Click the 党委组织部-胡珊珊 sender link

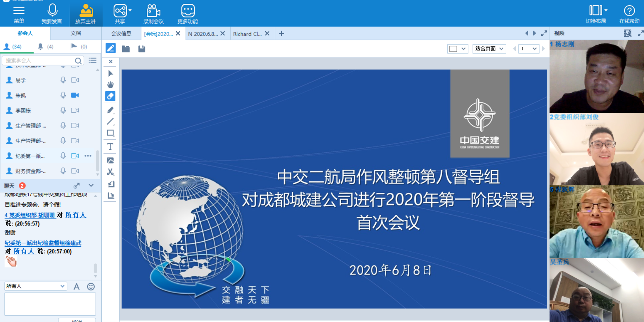pos(30,215)
